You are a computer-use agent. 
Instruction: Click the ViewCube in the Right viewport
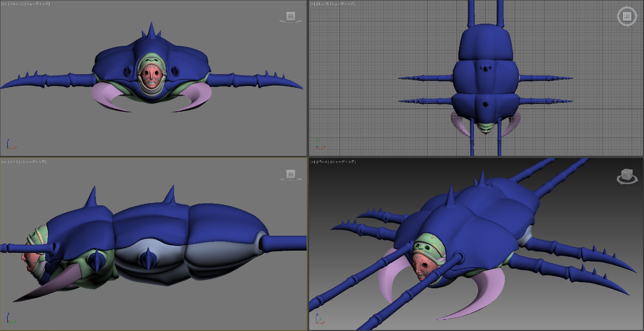(291, 175)
